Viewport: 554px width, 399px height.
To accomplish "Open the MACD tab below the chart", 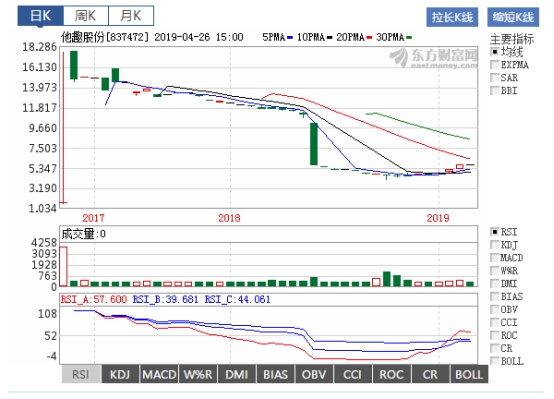I will 159,374.
